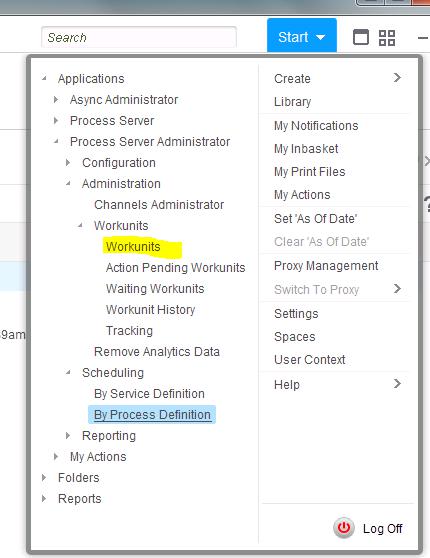Open the Help submenu chevron
Screen dimensions: 430x558
tap(397, 384)
